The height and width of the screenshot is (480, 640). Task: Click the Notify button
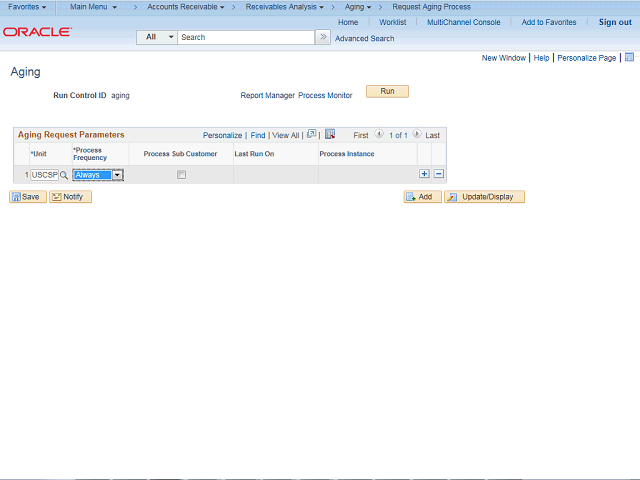click(x=70, y=197)
